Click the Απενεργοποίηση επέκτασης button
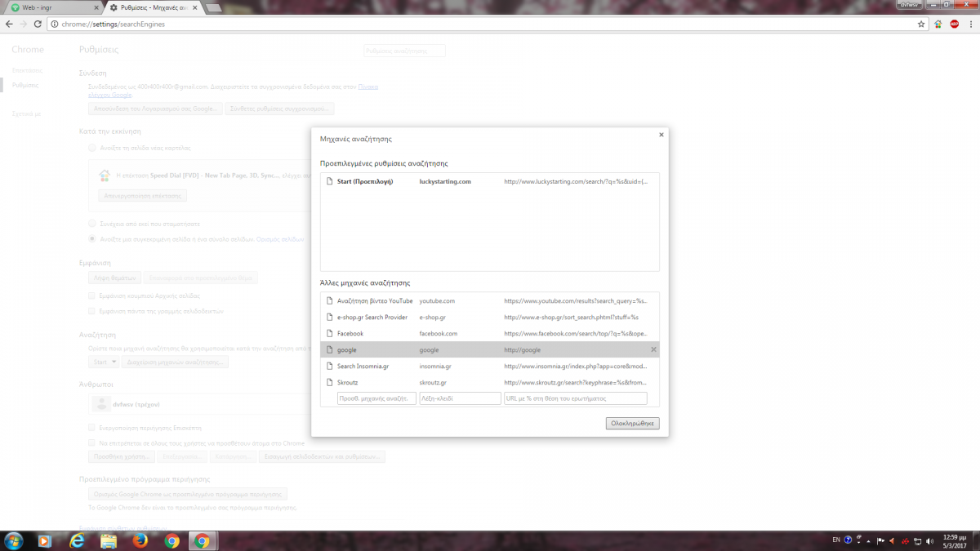Image resolution: width=980 pixels, height=551 pixels. (x=143, y=196)
